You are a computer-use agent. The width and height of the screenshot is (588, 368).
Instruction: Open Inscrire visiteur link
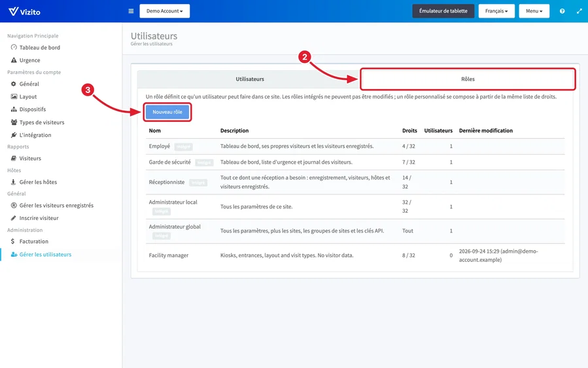click(x=39, y=218)
